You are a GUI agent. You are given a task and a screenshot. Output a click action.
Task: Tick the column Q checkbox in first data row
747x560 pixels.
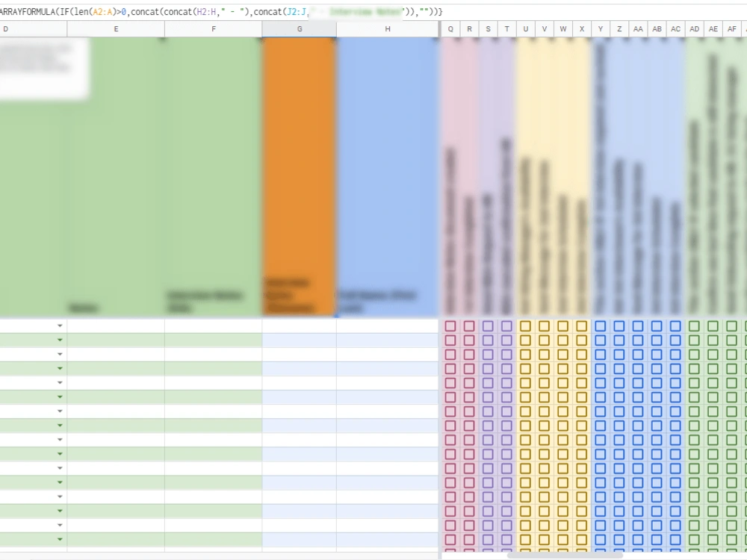click(x=450, y=326)
